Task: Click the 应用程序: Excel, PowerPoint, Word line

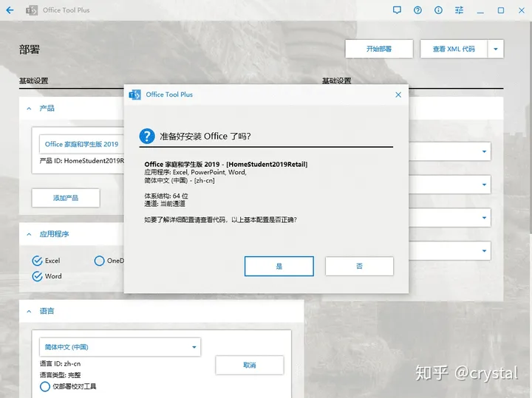Action: 195,172
